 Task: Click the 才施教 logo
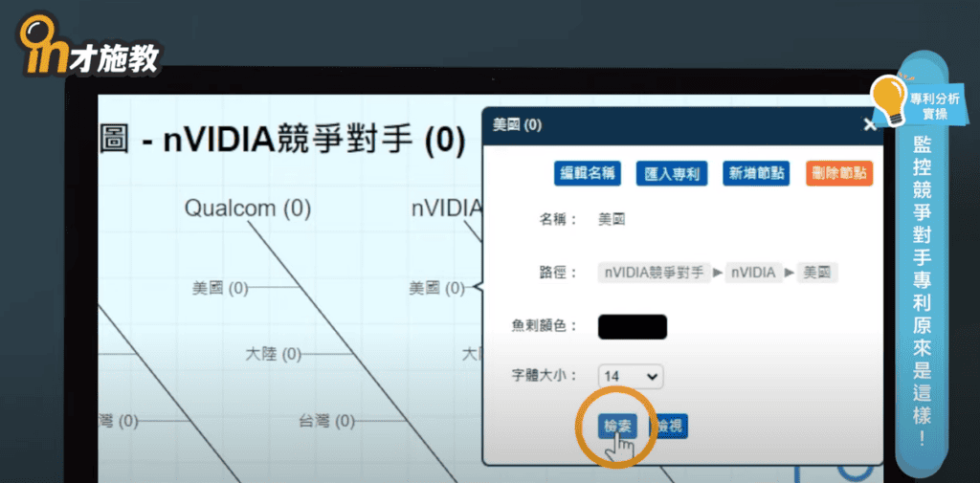click(88, 44)
